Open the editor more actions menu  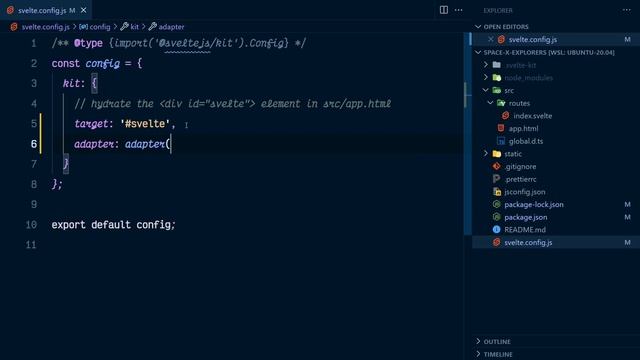[459, 10]
